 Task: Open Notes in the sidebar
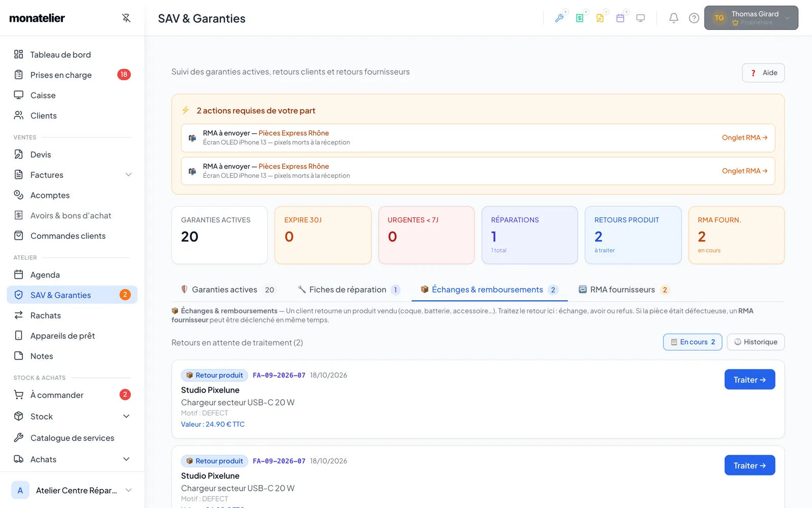click(x=72, y=356)
